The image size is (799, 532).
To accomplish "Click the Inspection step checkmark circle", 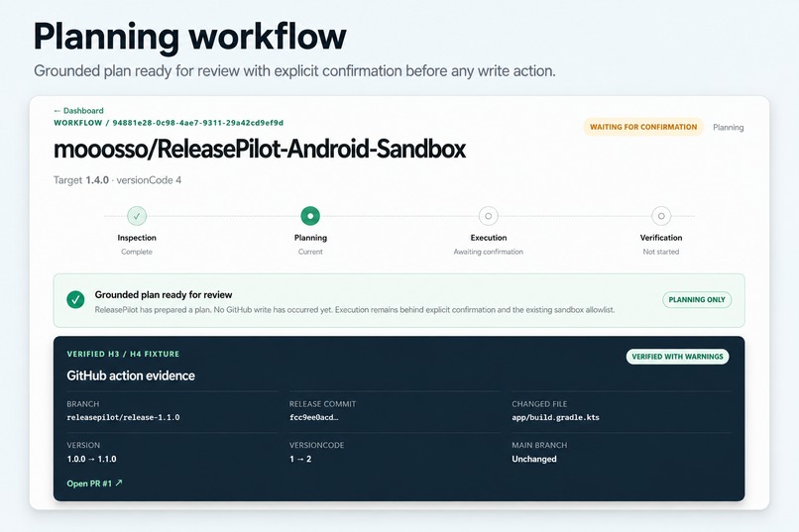I will [x=137, y=216].
